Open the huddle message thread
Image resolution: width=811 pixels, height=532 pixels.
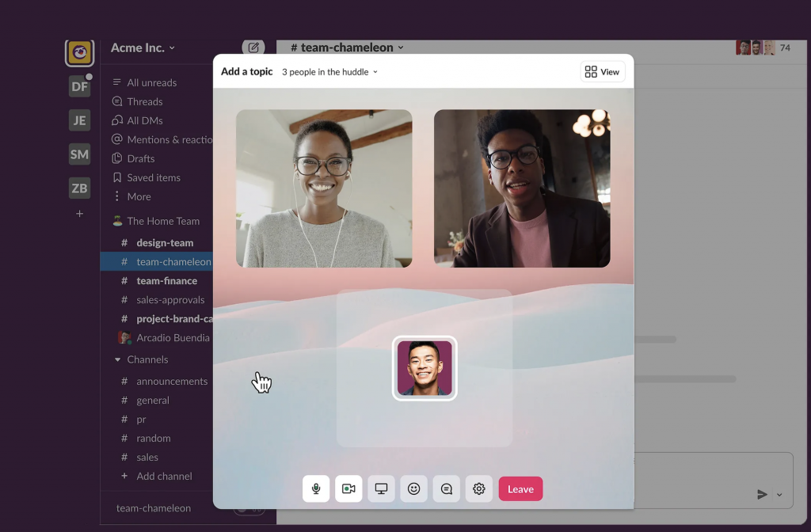pos(446,488)
